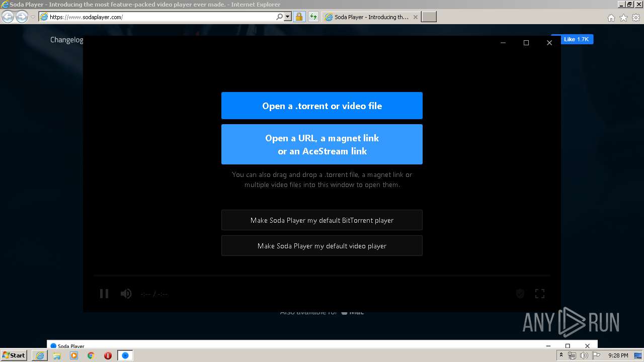Close the bottom Soda Player window
This screenshot has width=644, height=362.
point(587,346)
